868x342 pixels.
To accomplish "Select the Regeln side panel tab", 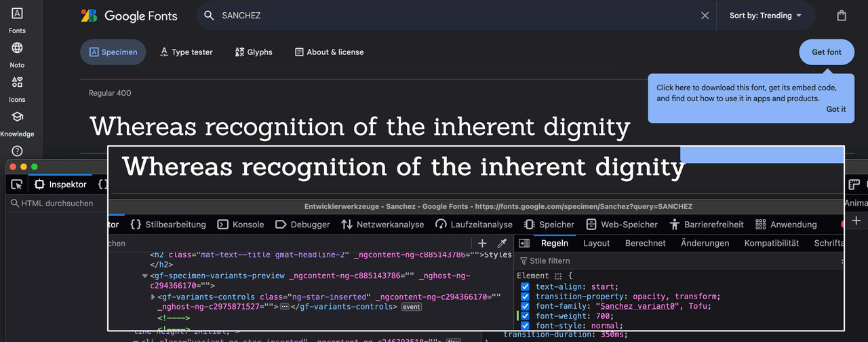I will 555,243.
